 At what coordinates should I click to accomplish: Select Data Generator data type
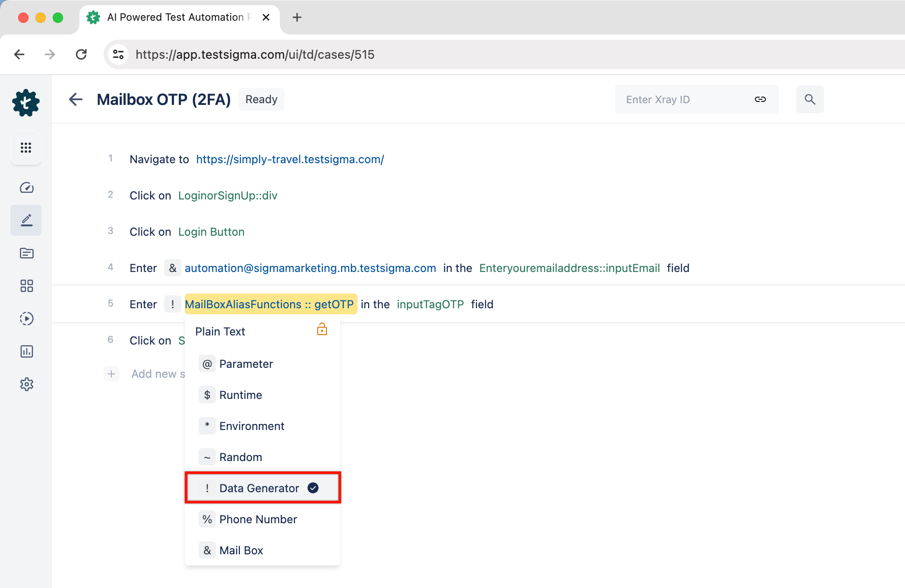263,488
